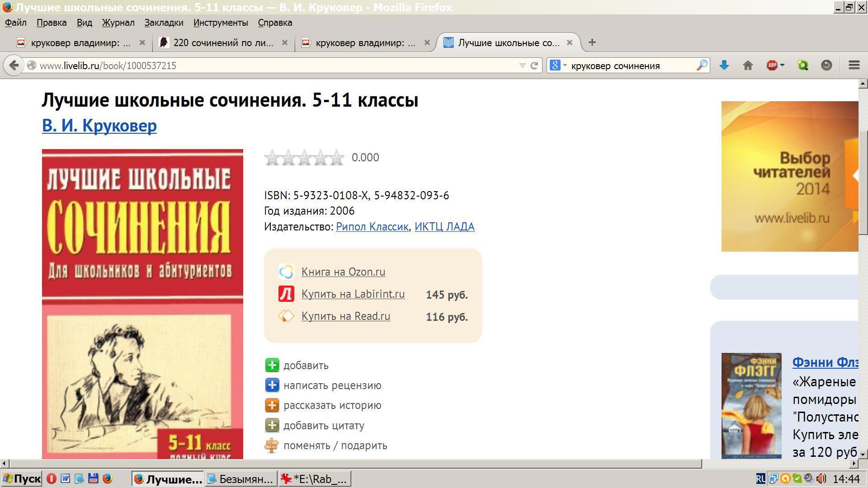
Task: Expand Adblock Plus dropdown arrow
Action: click(782, 66)
